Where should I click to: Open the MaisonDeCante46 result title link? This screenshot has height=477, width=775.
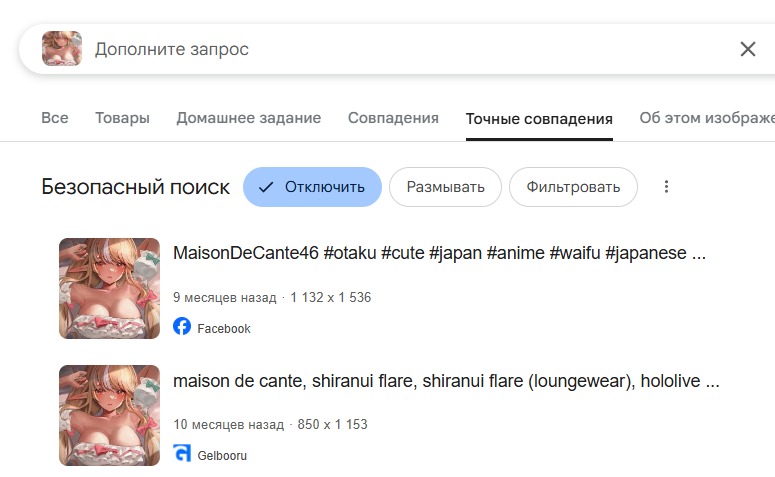coord(440,253)
